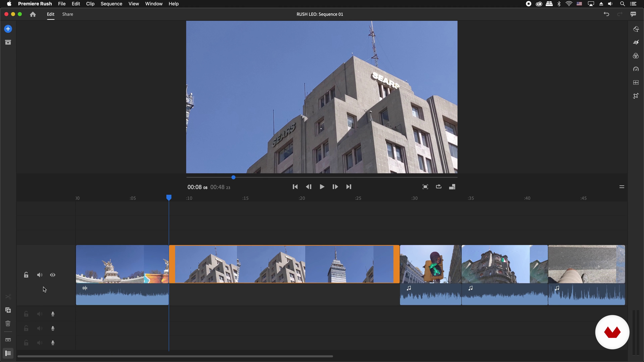Select the Mexican flag building clip
The height and width of the screenshot is (362, 644).
[x=505, y=264]
